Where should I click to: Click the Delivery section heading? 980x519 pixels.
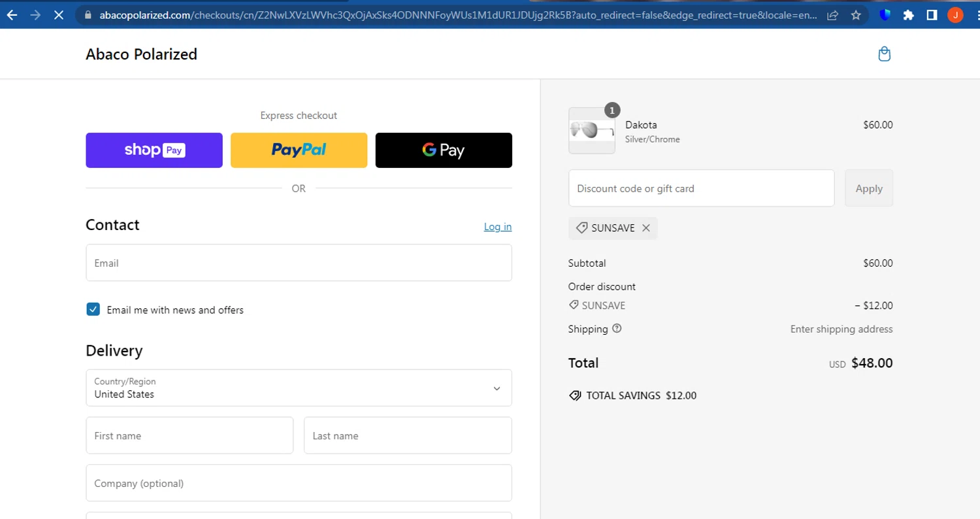(x=114, y=350)
